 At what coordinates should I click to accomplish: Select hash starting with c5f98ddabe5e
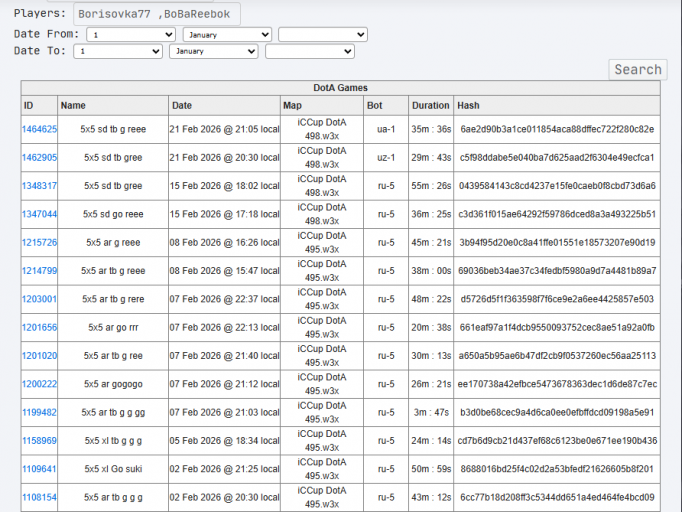pyautogui.click(x=557, y=157)
